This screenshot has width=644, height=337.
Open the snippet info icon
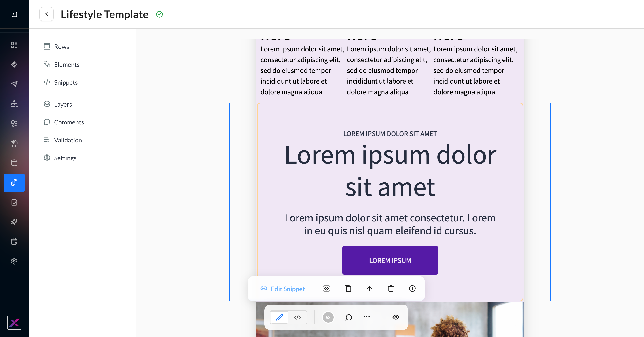click(412, 289)
